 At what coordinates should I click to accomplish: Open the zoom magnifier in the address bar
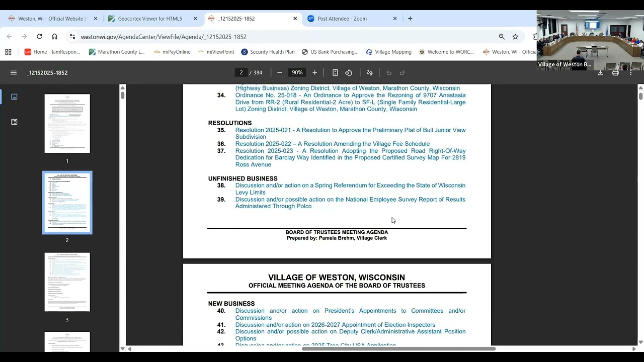pyautogui.click(x=502, y=37)
